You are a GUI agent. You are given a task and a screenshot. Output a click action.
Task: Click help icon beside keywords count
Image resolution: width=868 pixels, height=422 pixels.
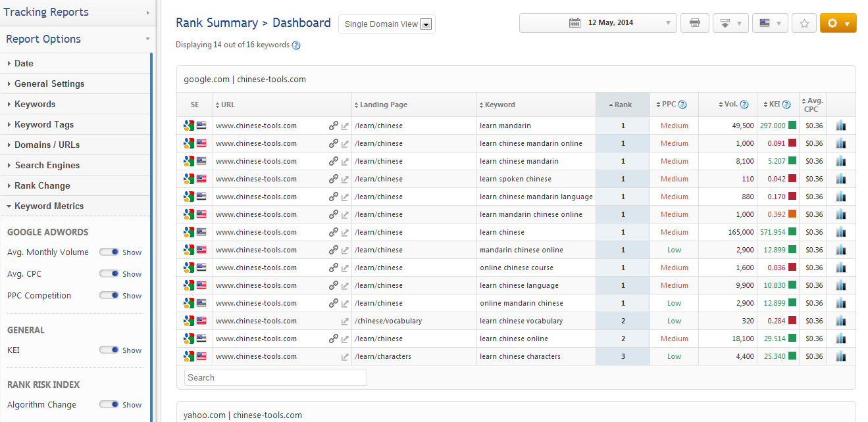tap(296, 45)
